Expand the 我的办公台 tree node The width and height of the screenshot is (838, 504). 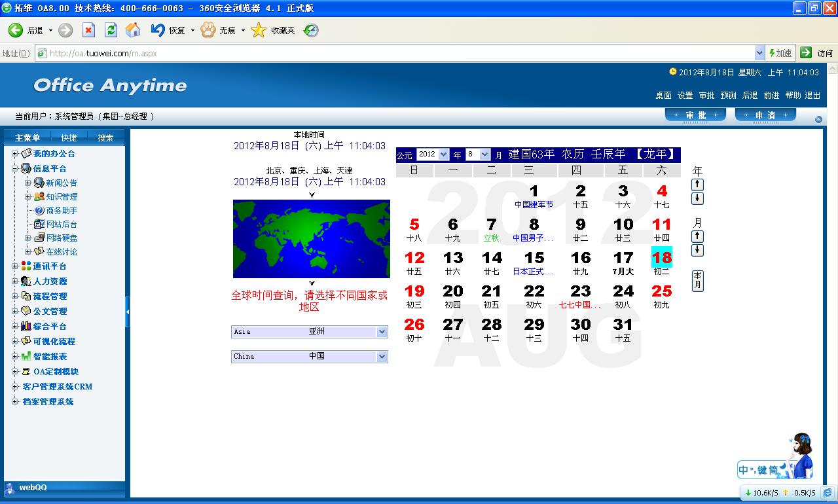tap(15, 154)
